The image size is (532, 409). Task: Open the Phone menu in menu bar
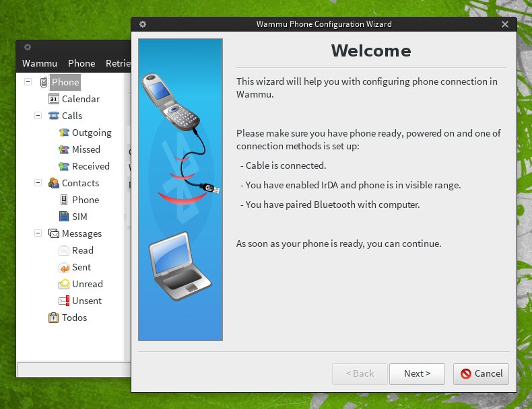coord(81,63)
